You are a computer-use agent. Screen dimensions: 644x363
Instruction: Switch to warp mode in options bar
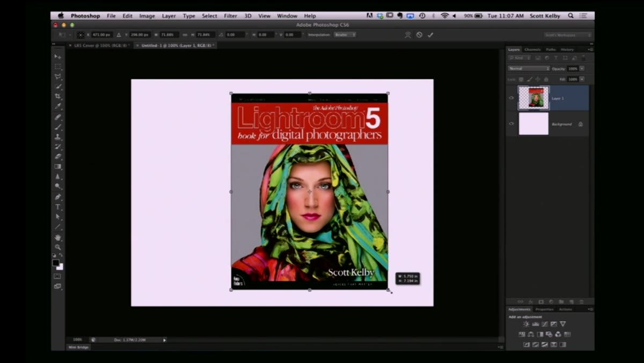408,34
